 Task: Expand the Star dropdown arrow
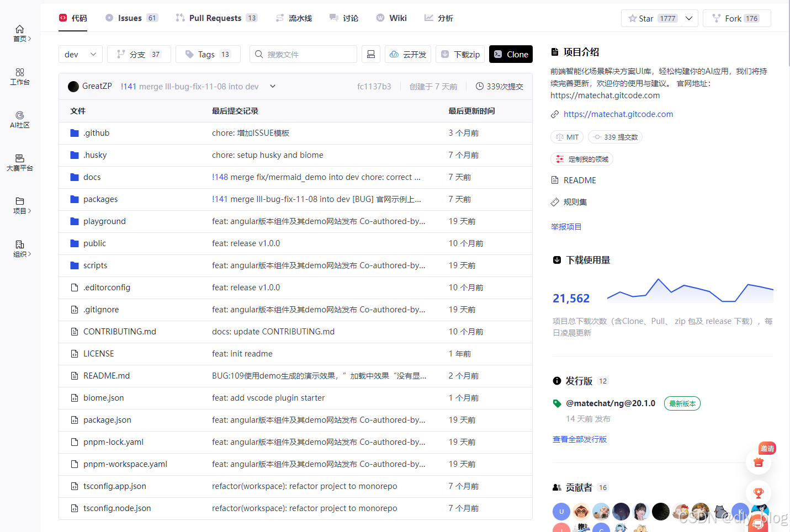coord(689,18)
